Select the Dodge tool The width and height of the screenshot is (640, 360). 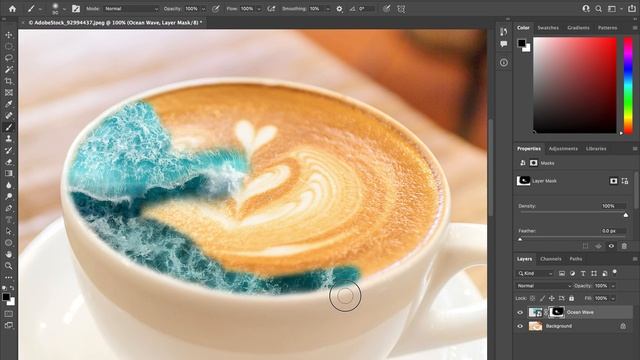[9, 196]
